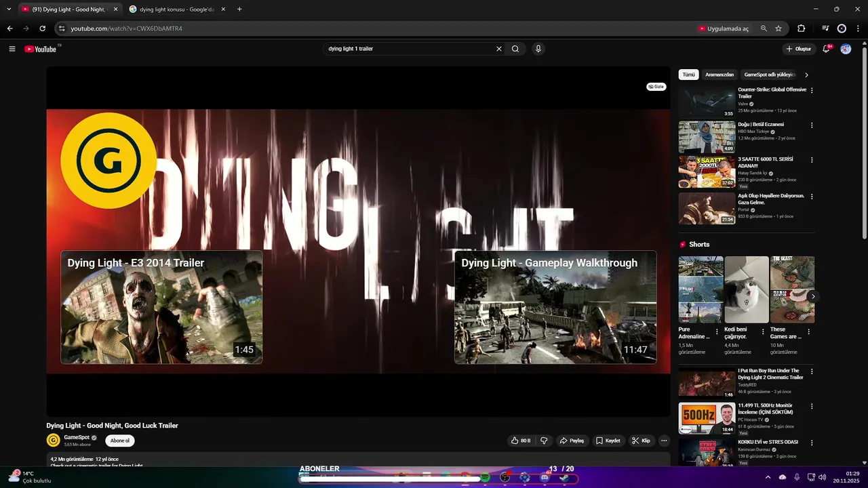Open zoom indicator in address bar
This screenshot has height=488, width=868.
tap(764, 28)
